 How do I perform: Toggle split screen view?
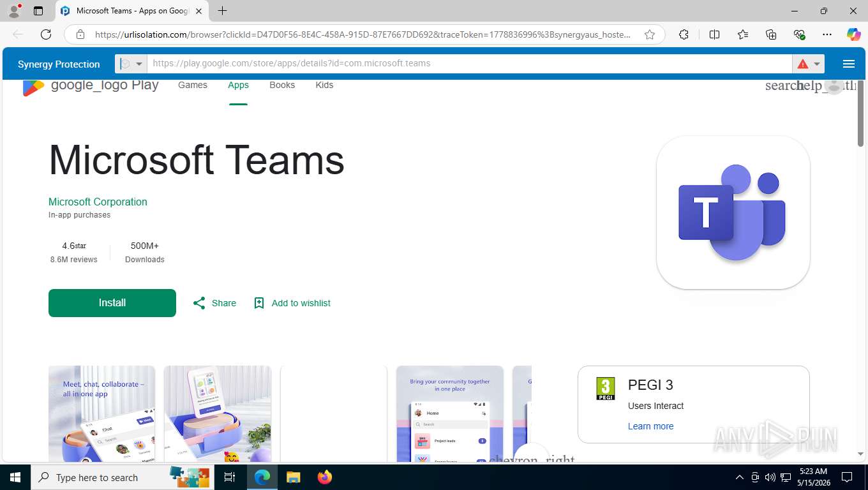[714, 34]
